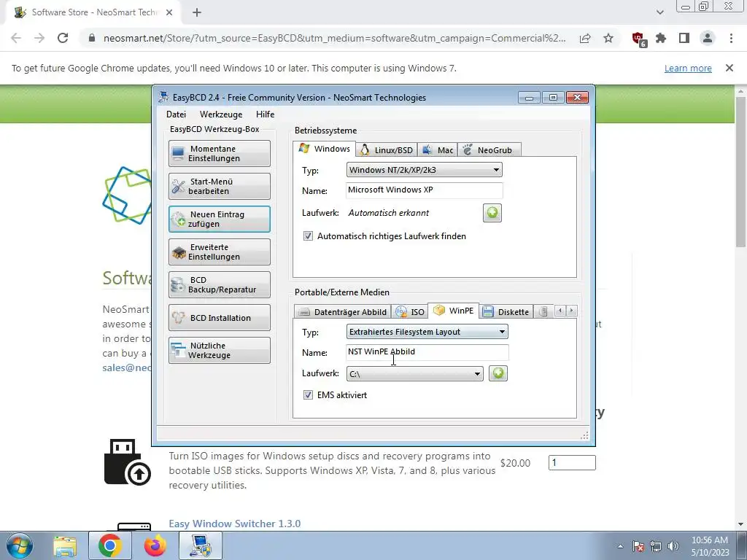Switch to the Windows operating system tab
This screenshot has height=560, width=747.
[x=325, y=149]
